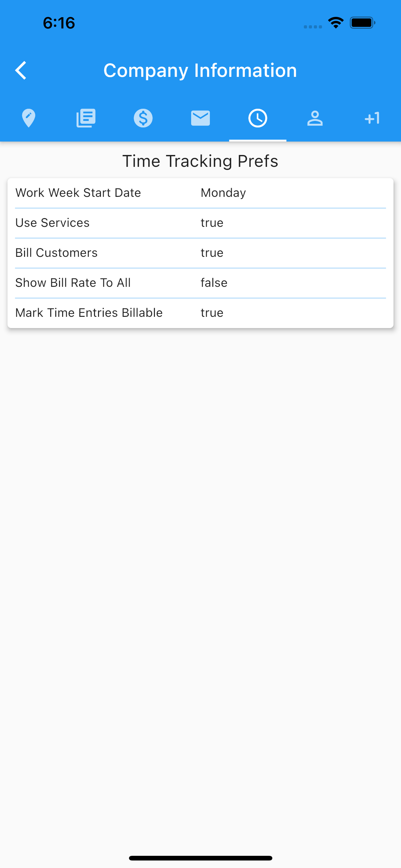401x868 pixels.
Task: Tap the true value for Use Services
Action: coord(212,223)
